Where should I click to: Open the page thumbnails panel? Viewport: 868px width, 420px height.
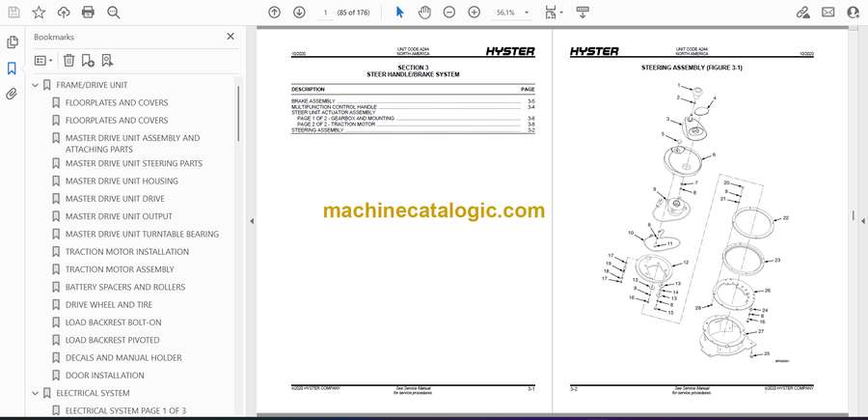pos(12,42)
